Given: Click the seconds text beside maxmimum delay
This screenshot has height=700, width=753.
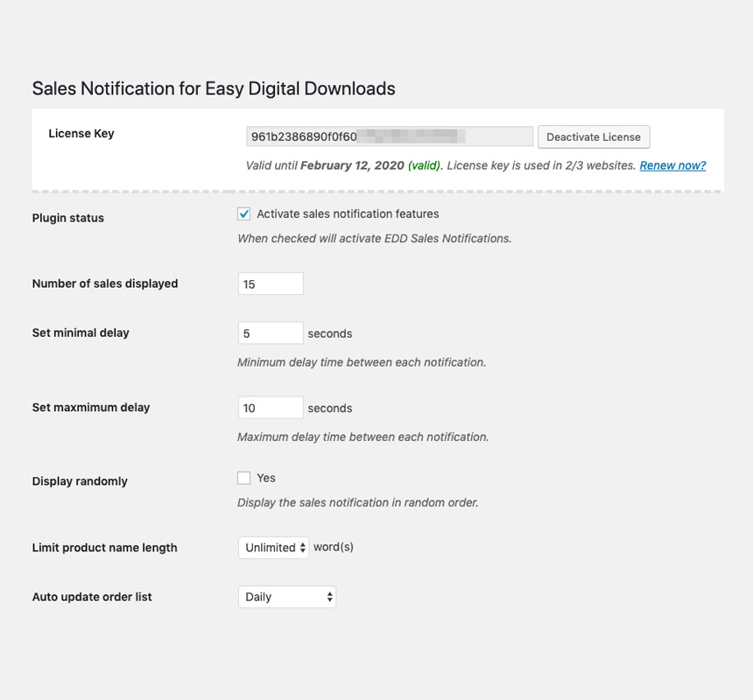Looking at the screenshot, I should [x=330, y=409].
